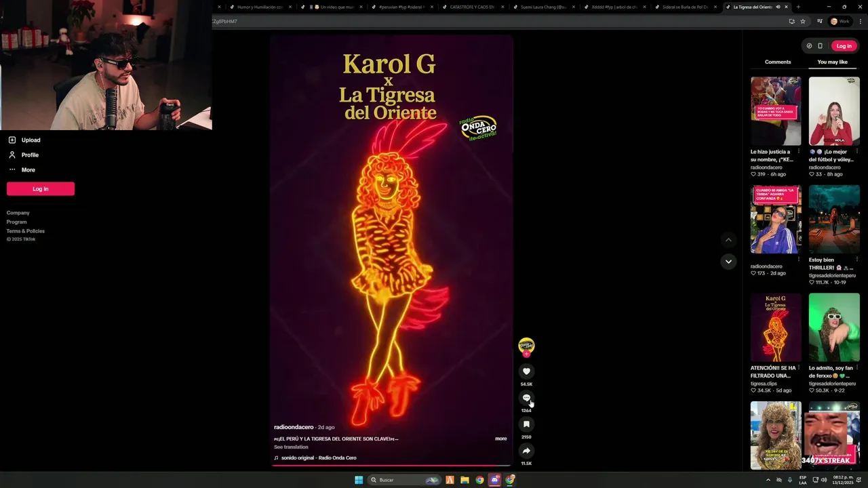Open Profile person icon in sidebar
Screen dimensions: 868x488
coord(12,155)
